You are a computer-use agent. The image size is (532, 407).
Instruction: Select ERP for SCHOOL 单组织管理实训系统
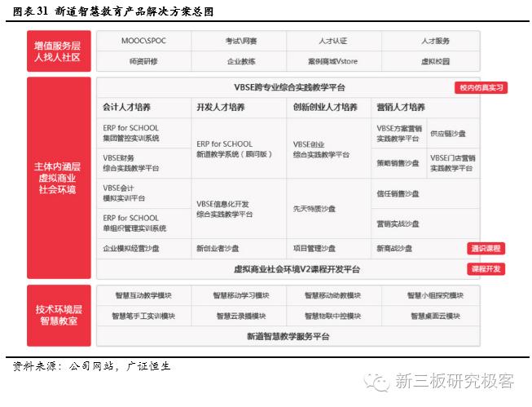(x=144, y=223)
